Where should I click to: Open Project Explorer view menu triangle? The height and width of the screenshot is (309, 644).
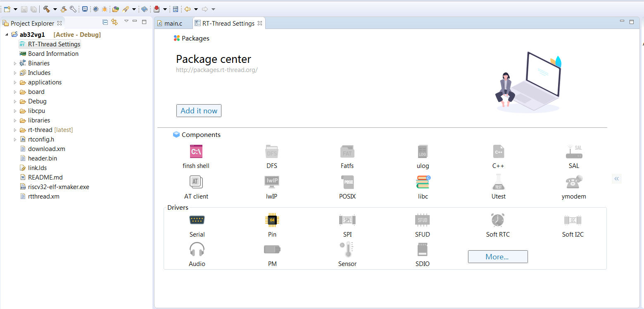[x=126, y=21]
